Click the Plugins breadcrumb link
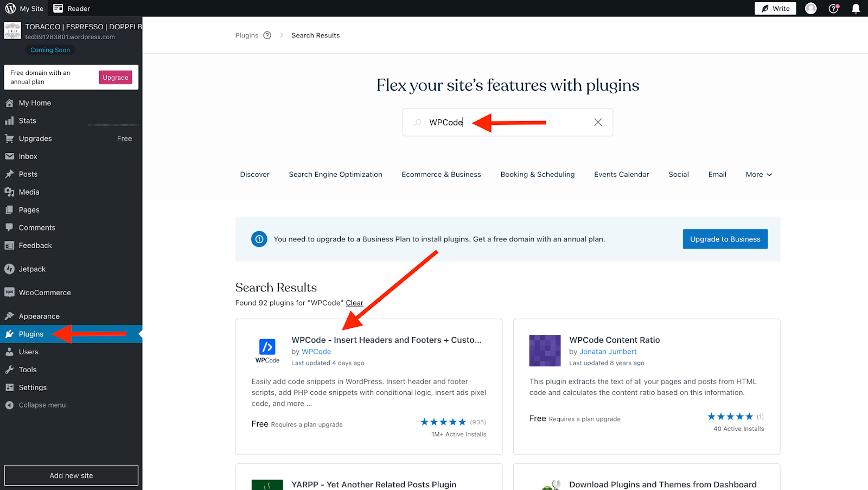 (247, 35)
